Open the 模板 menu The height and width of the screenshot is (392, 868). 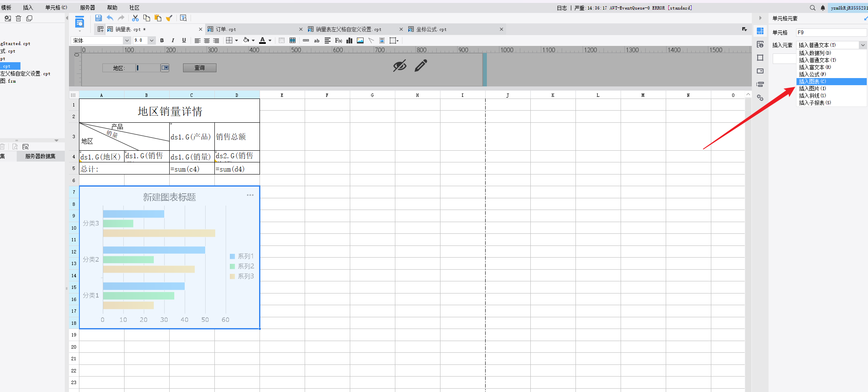click(x=6, y=8)
